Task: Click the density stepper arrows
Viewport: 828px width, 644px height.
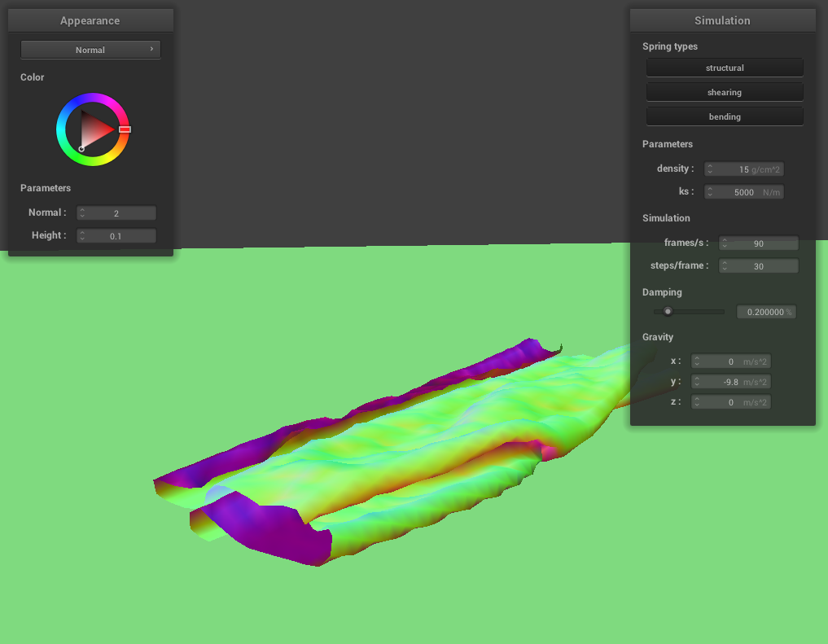Action: (710, 169)
